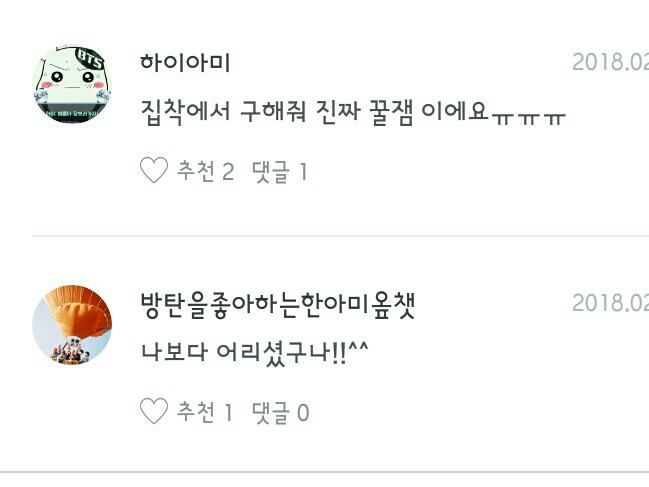Click the ㅠㅠㅠ emoticon ending the first comment

click(528, 118)
